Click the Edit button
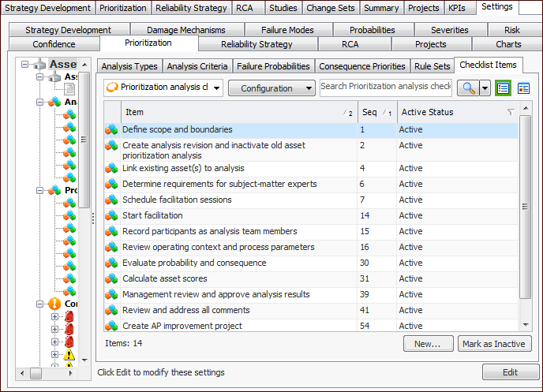Screen dimensions: 543x392 click(511, 372)
